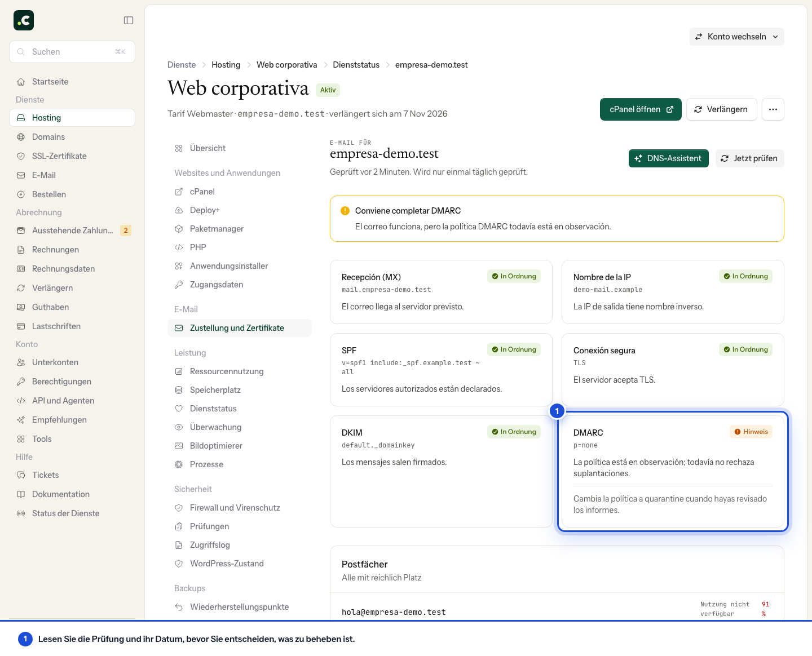Click the Tools grid icon
The height and width of the screenshot is (656, 812).
pos(21,439)
